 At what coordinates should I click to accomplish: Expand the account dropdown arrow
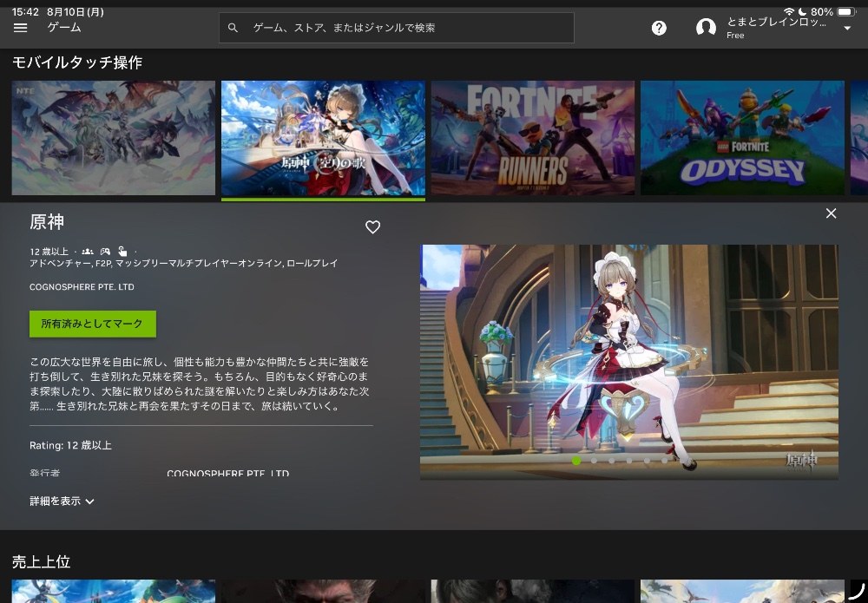pos(847,29)
